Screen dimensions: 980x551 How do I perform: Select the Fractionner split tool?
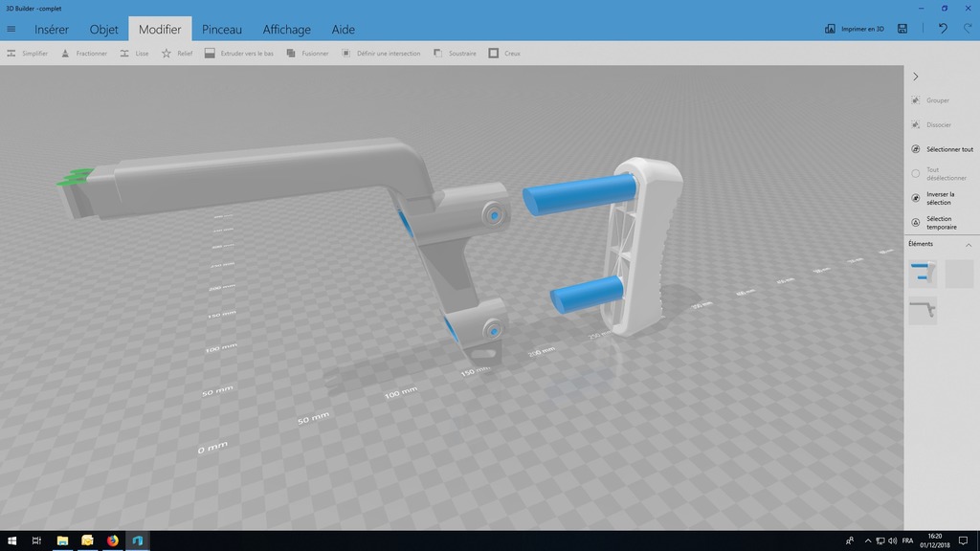tap(84, 54)
